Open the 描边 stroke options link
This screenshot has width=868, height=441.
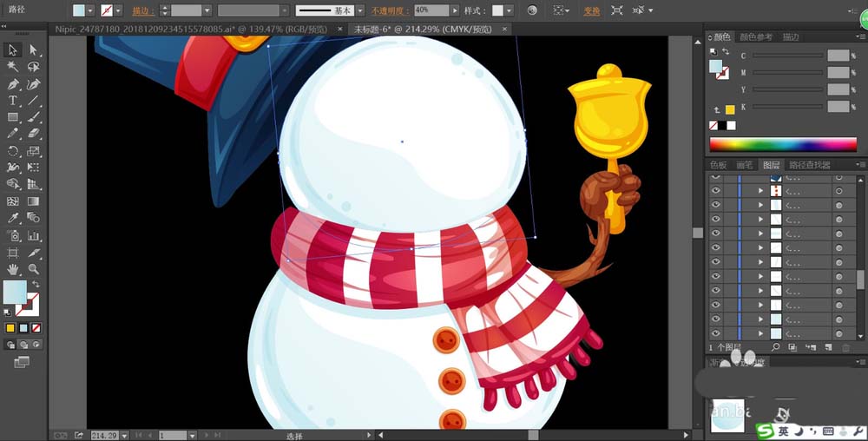click(144, 10)
